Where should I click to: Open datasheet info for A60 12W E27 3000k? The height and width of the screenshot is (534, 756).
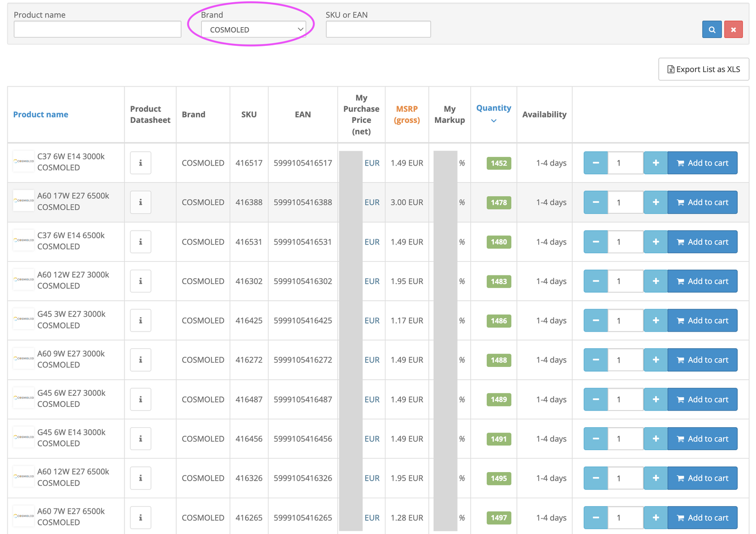pyautogui.click(x=140, y=281)
